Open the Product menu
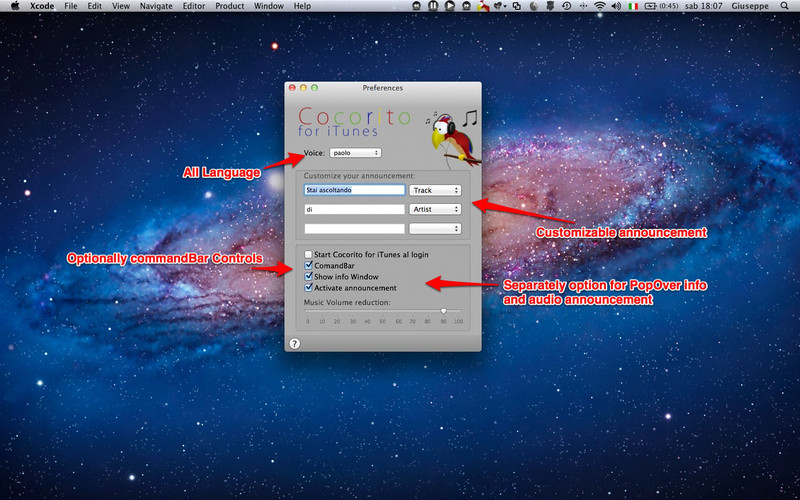The width and height of the screenshot is (800, 500). point(229,6)
